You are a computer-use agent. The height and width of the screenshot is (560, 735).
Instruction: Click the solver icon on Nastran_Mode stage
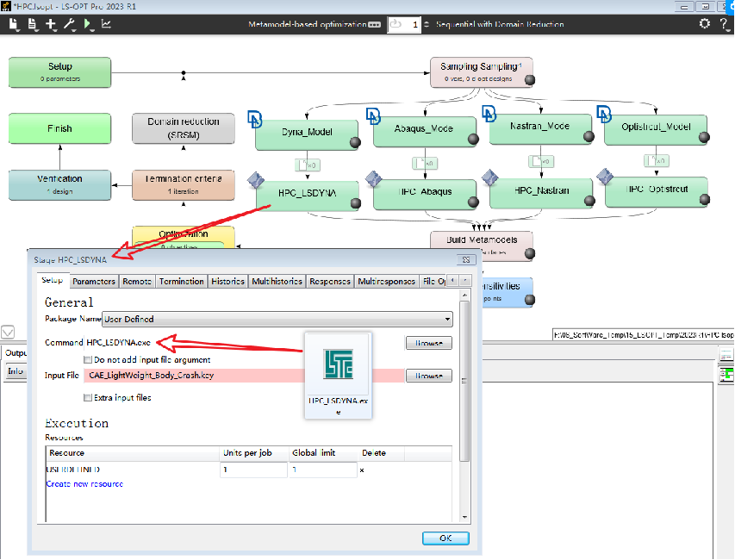tap(489, 114)
